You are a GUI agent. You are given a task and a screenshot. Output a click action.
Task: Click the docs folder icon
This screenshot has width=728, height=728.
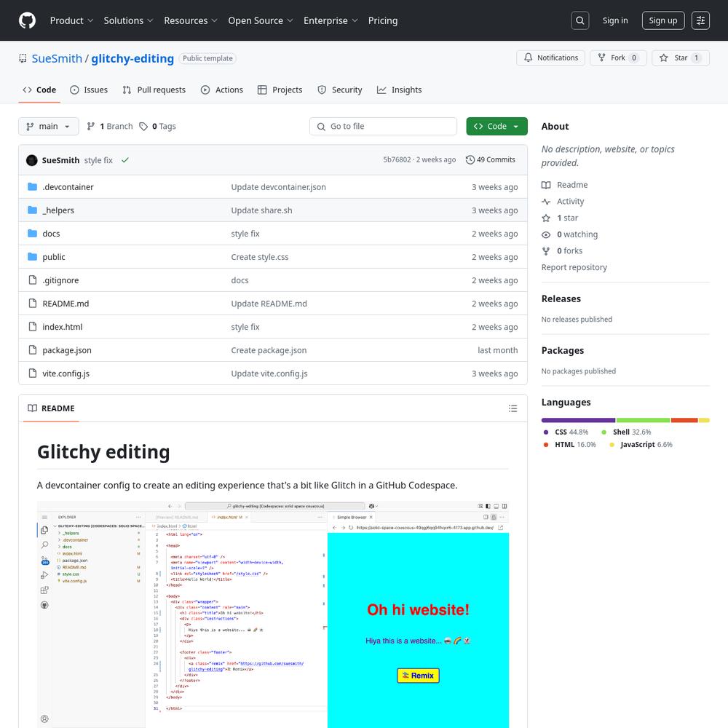(x=33, y=233)
